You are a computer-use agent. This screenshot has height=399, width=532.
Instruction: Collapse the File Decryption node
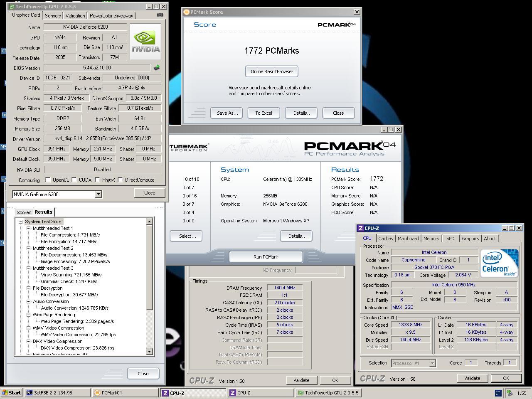pyautogui.click(x=28, y=288)
